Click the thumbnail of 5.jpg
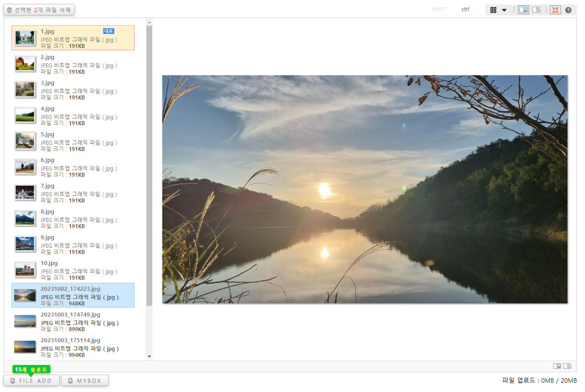 [25, 141]
